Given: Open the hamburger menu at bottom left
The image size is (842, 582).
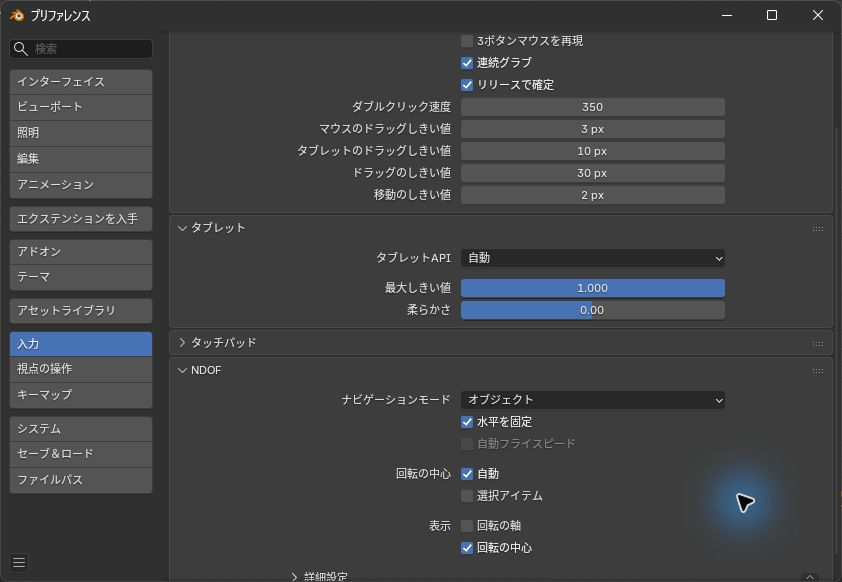Looking at the screenshot, I should click(x=19, y=562).
